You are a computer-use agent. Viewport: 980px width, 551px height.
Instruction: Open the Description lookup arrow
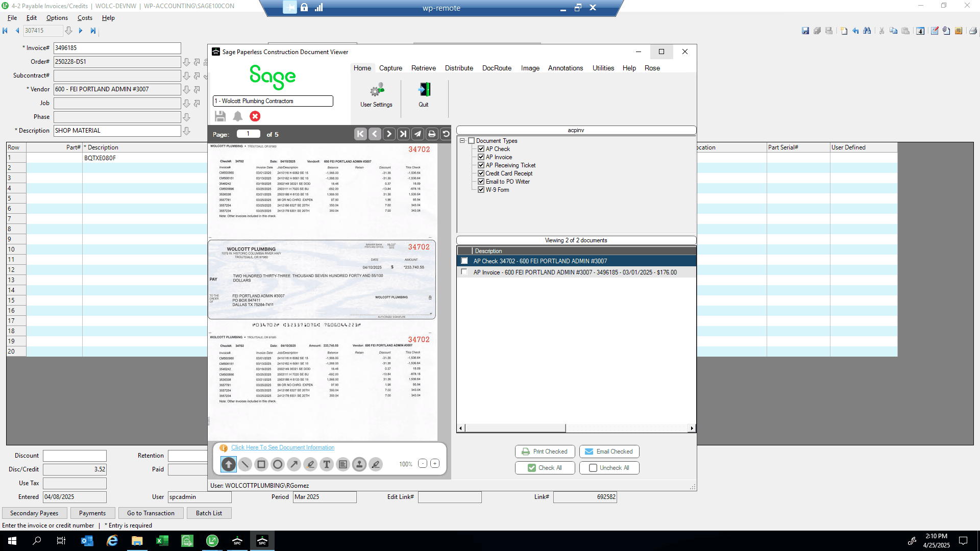click(x=187, y=131)
